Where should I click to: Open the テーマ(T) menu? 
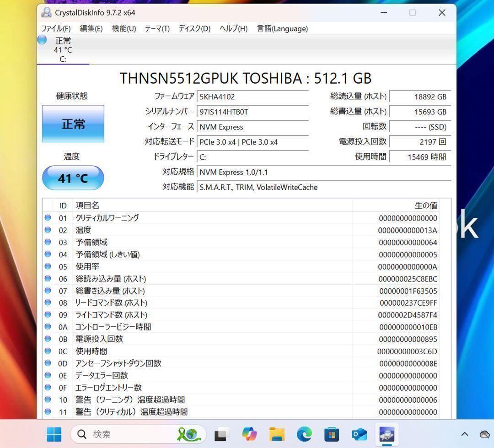(x=156, y=28)
